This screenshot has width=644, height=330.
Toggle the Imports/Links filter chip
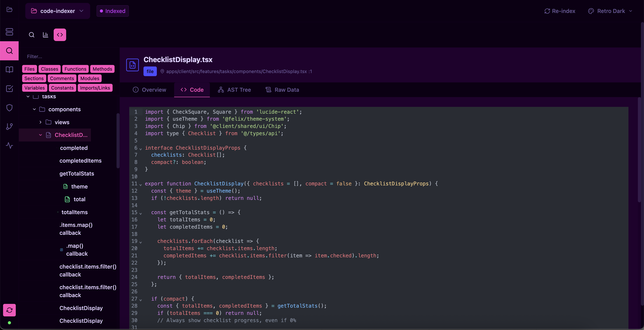(x=95, y=88)
